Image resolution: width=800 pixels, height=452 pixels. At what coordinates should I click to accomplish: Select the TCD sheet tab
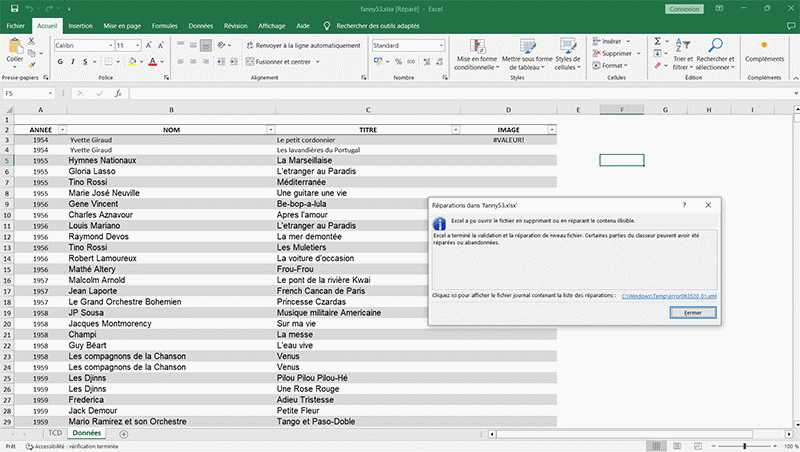click(56, 434)
